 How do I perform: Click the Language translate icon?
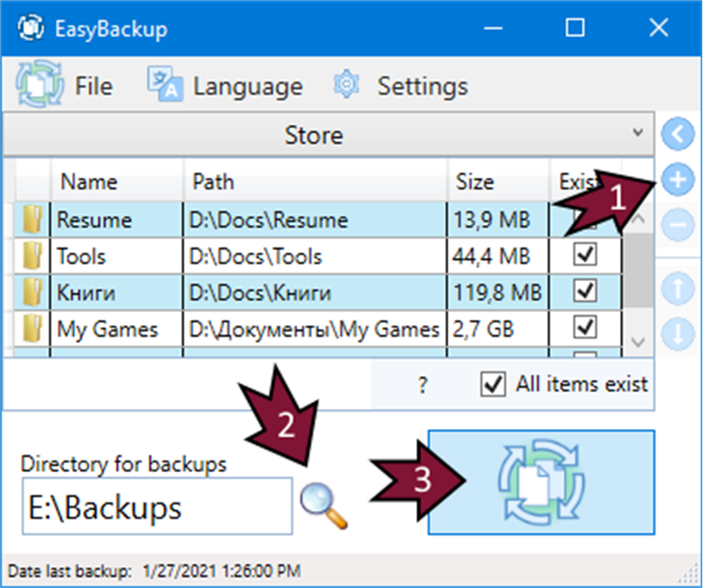click(x=165, y=84)
